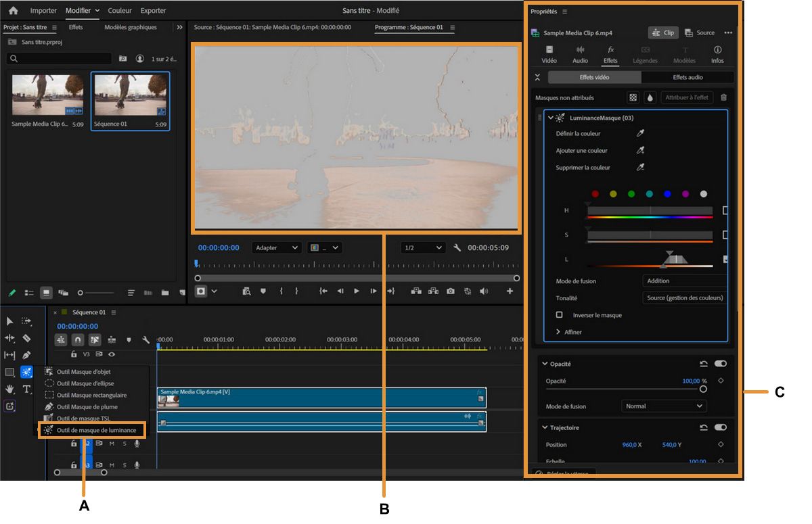Expand the Affiner section

559,332
